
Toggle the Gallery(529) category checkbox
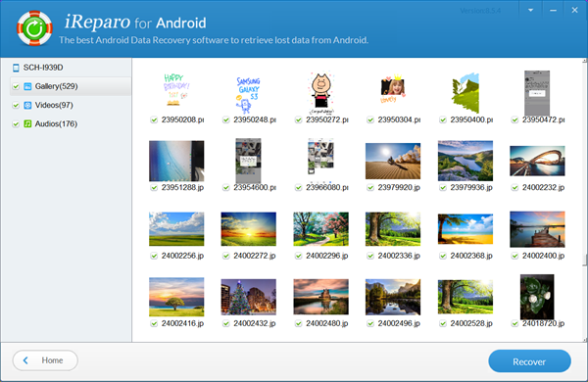(x=16, y=86)
